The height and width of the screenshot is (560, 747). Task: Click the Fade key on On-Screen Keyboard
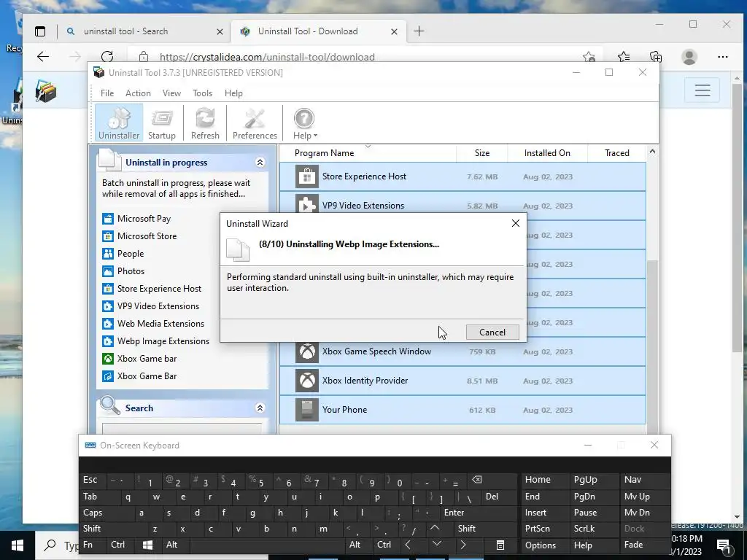click(634, 545)
